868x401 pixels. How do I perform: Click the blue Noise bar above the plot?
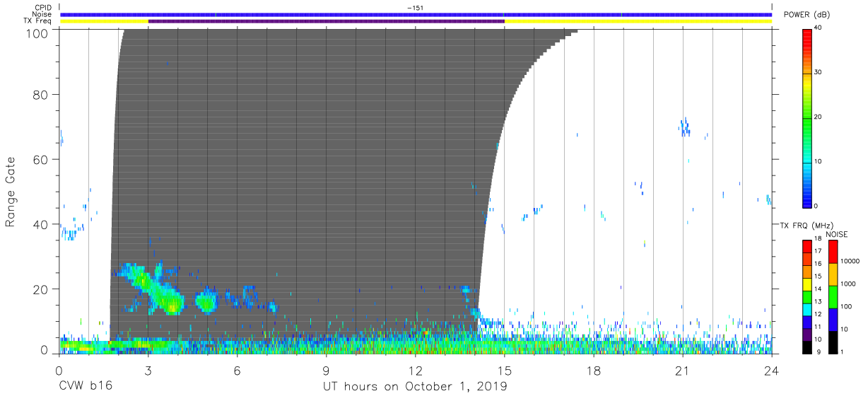416,14
